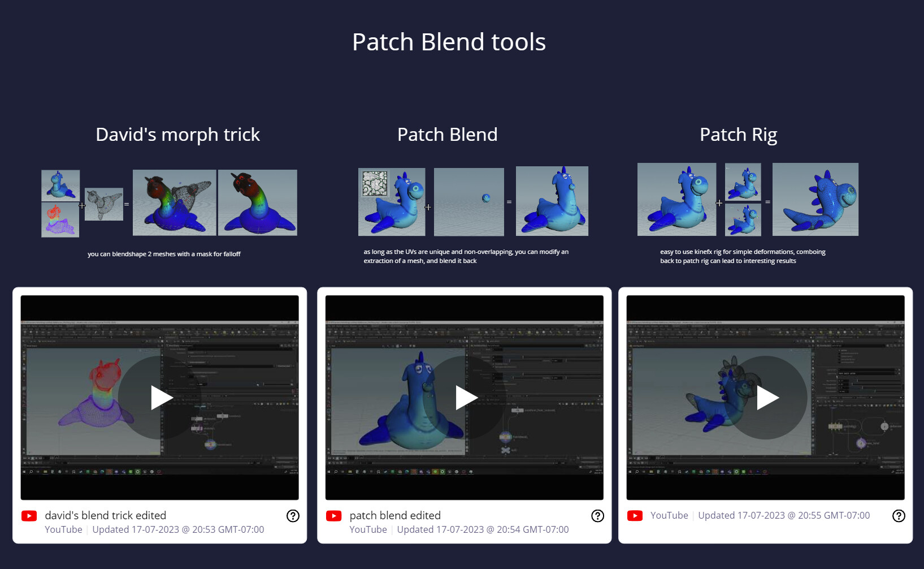Click the gray mask texture thumbnail in David's morph trick
The image size is (924, 569).
coord(104,204)
